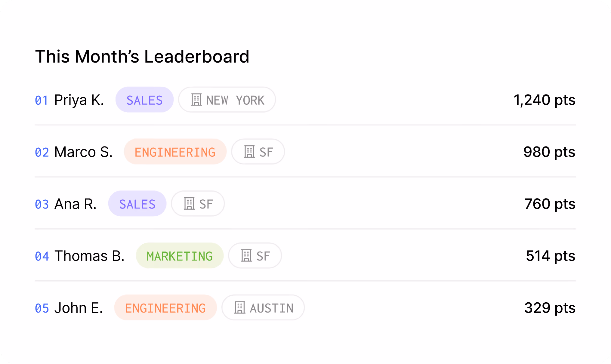This screenshot has height=364, width=611.
Task: Click the building icon in Marco S. row
Action: pos(249,152)
